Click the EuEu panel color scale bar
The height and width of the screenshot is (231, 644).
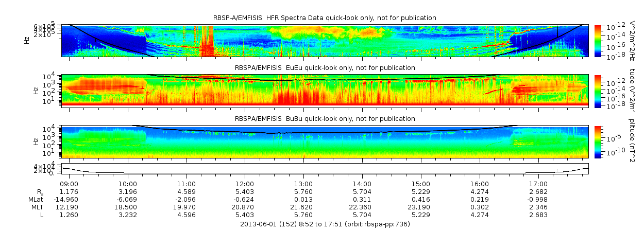(598, 91)
